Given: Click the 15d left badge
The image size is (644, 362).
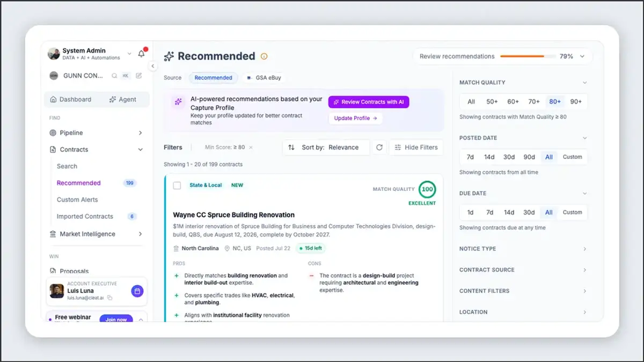Looking at the screenshot, I should pyautogui.click(x=311, y=248).
